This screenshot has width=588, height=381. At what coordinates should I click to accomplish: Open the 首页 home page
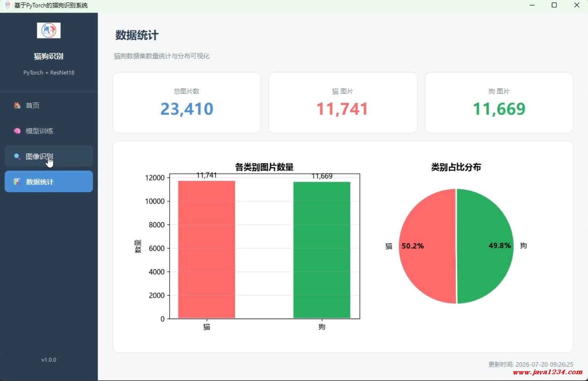[49, 105]
